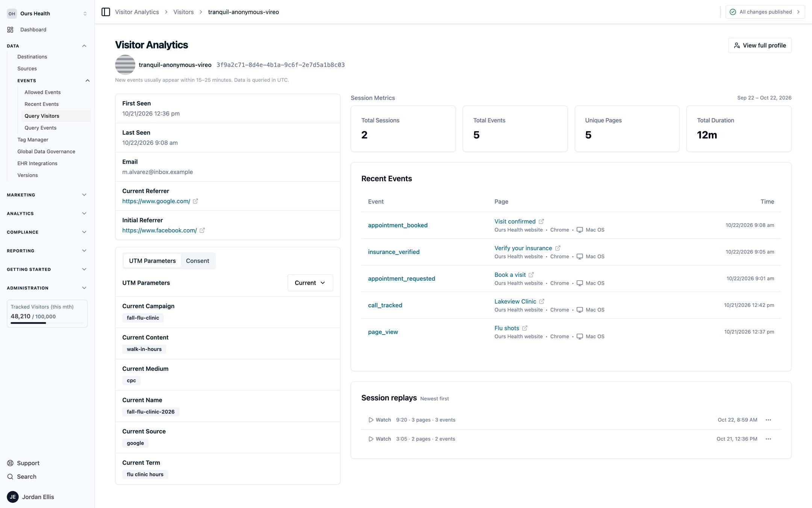Open Ours Health workspace switcher
812x508 pixels.
coord(47,14)
